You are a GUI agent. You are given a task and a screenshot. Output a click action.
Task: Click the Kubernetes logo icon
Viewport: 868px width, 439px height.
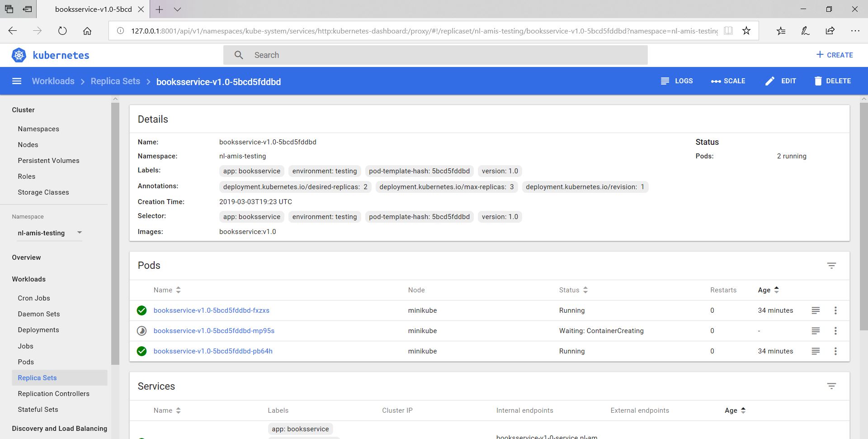click(19, 55)
